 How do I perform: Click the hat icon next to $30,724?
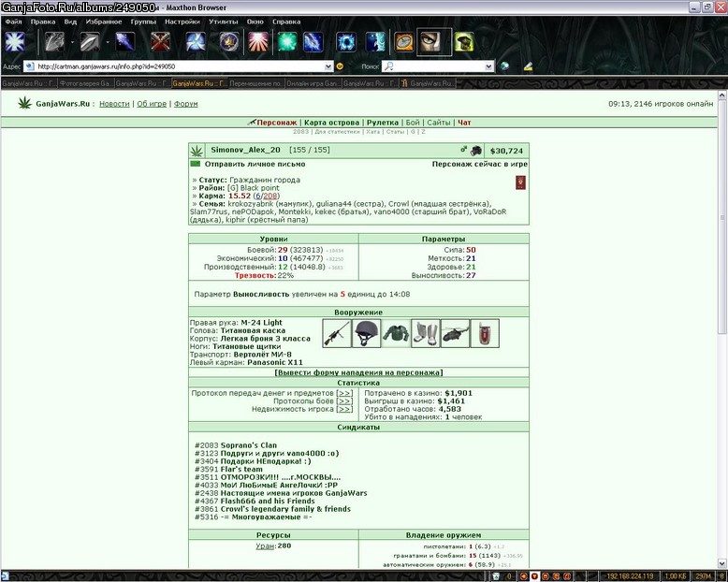[476, 151]
